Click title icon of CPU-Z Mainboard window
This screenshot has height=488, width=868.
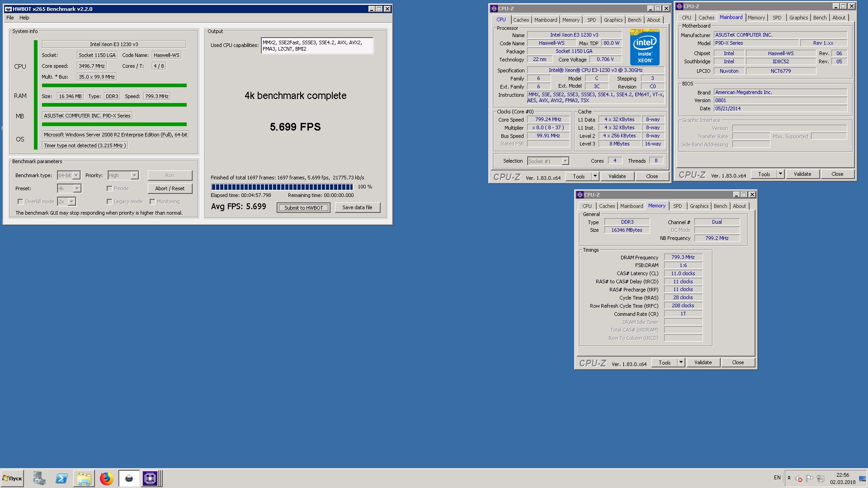[x=679, y=6]
